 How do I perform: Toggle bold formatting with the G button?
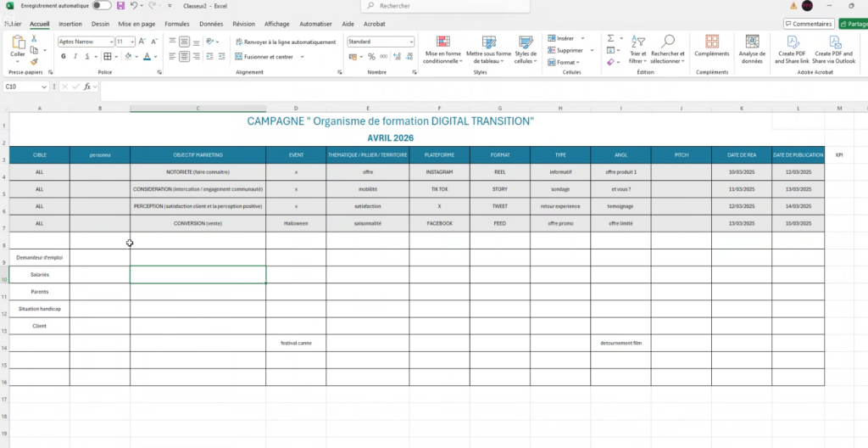coord(63,56)
